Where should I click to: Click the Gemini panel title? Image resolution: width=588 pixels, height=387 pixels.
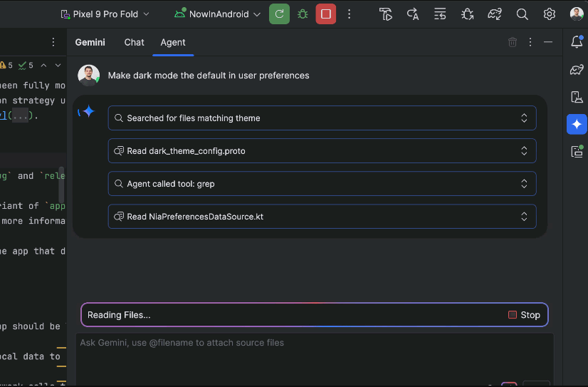[x=90, y=43]
